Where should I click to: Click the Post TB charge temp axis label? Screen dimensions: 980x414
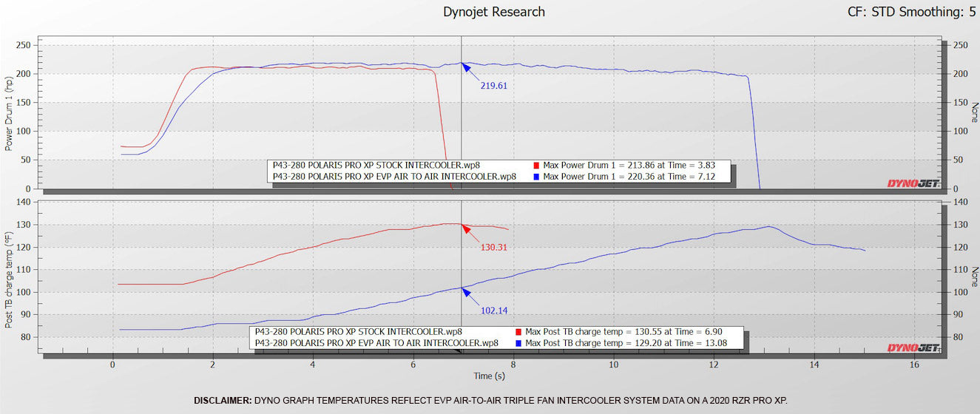point(10,279)
